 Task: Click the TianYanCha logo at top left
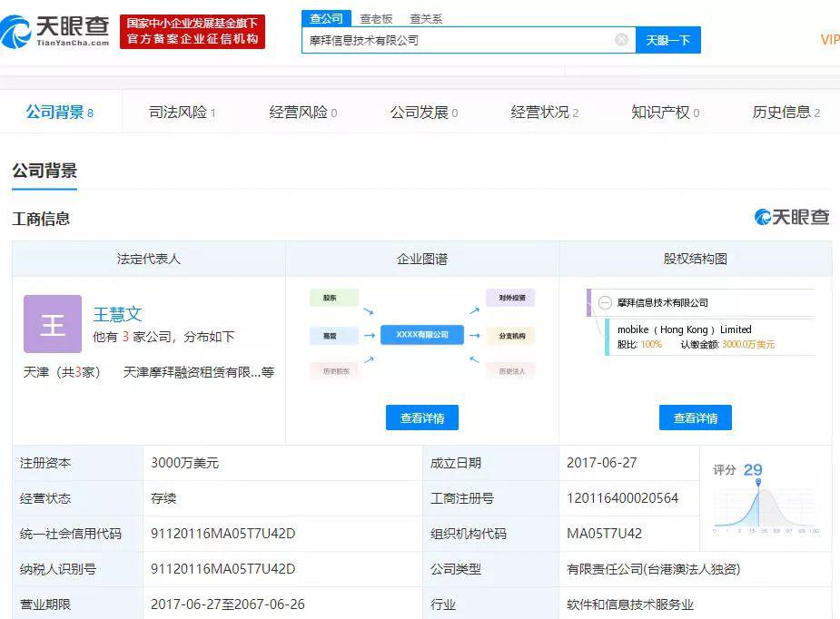point(54,32)
